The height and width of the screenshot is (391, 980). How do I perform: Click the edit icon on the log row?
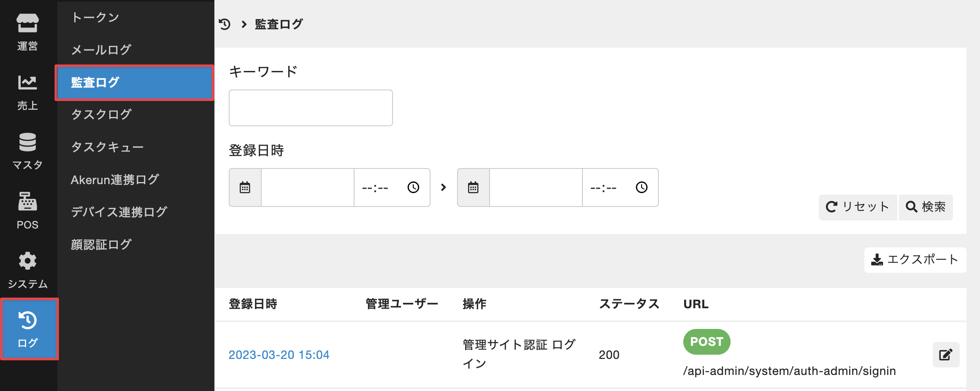click(946, 355)
